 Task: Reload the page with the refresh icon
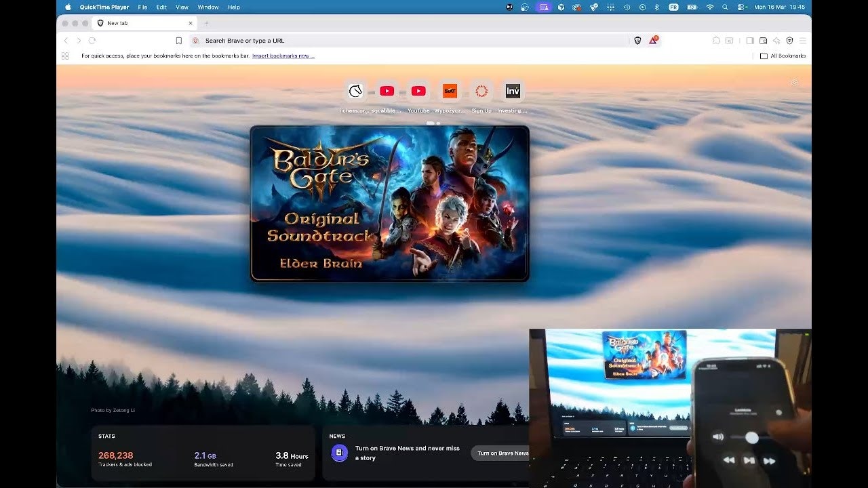[92, 41]
